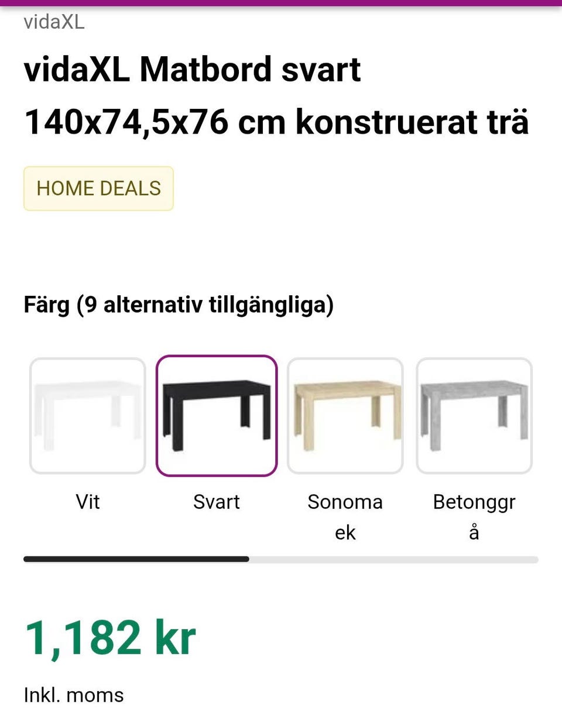Select the black table color thumbnail
Viewport: 562px width, 728px height.
[x=217, y=415]
